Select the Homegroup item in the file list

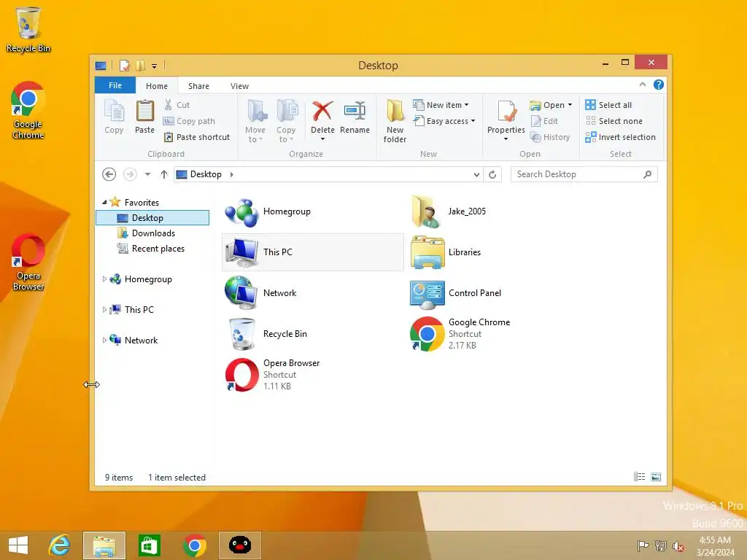click(x=313, y=211)
